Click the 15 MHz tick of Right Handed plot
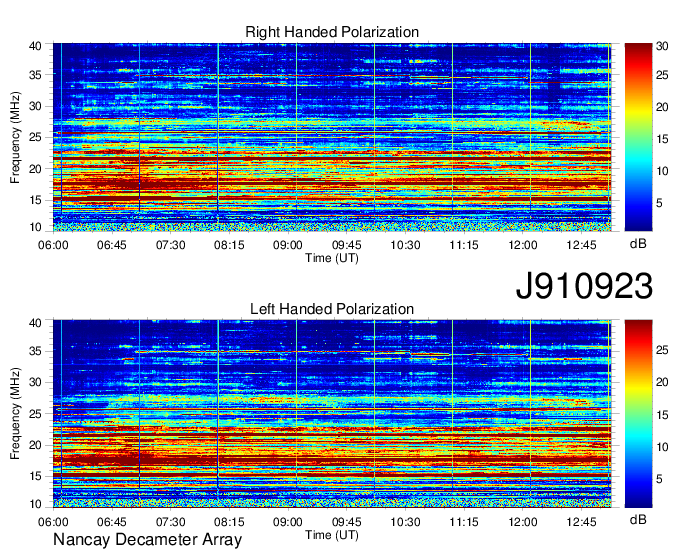Viewport: 680px width, 552px height. pos(35,200)
